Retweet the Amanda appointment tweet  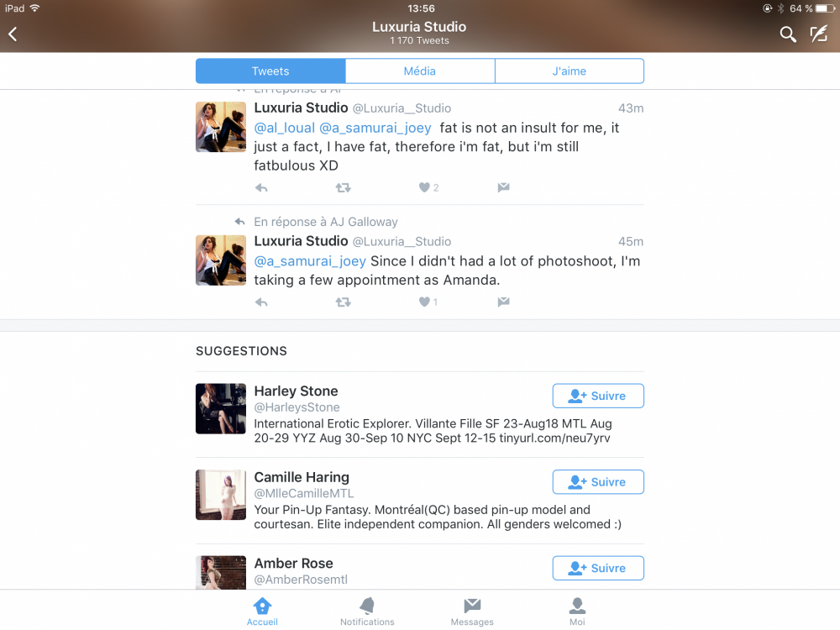[x=343, y=302]
